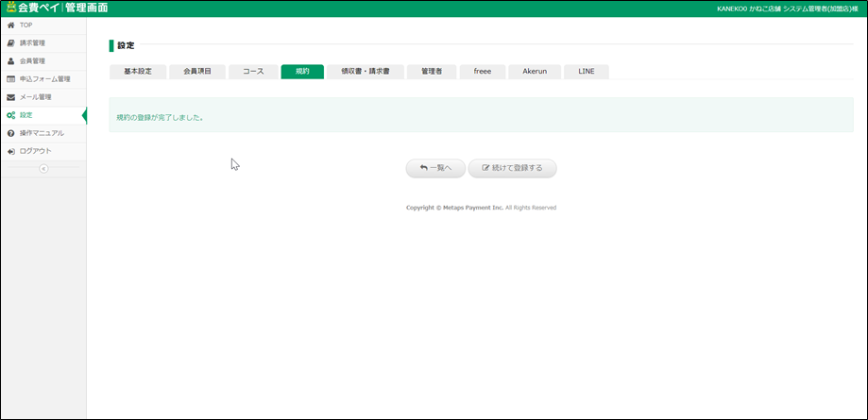This screenshot has height=420, width=868.
Task: Switch to the 基本設定 tab
Action: tap(138, 72)
